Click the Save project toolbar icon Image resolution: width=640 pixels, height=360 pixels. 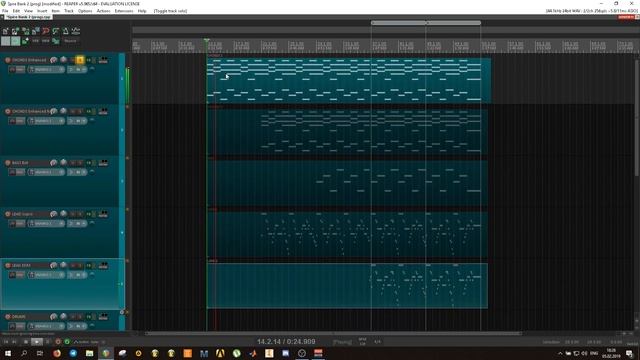pyautogui.click(x=26, y=31)
